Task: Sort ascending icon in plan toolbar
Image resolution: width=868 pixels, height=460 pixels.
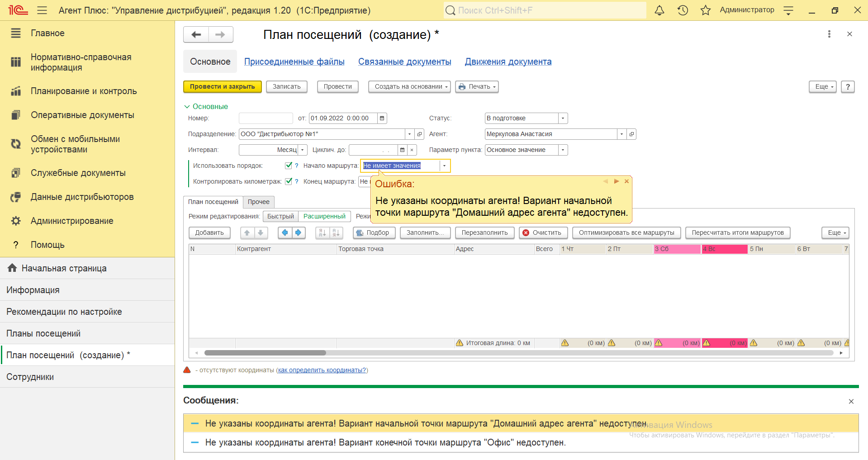Action: tap(322, 232)
